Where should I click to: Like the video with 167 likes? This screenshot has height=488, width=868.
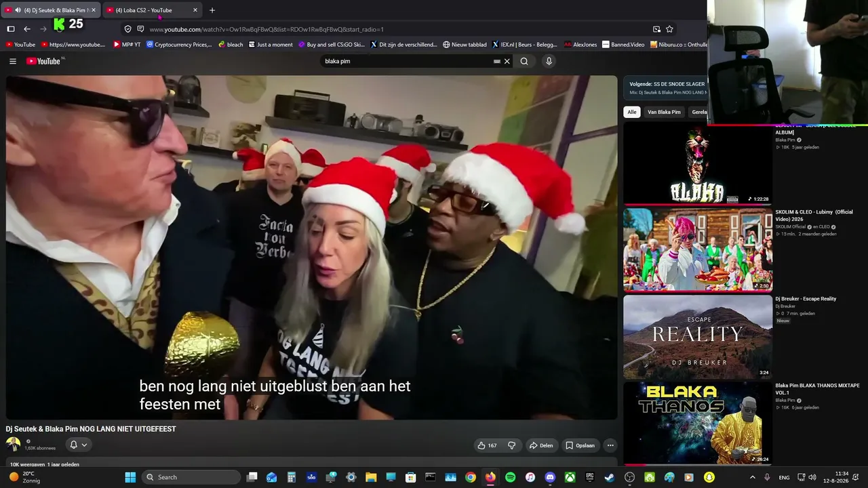(487, 445)
